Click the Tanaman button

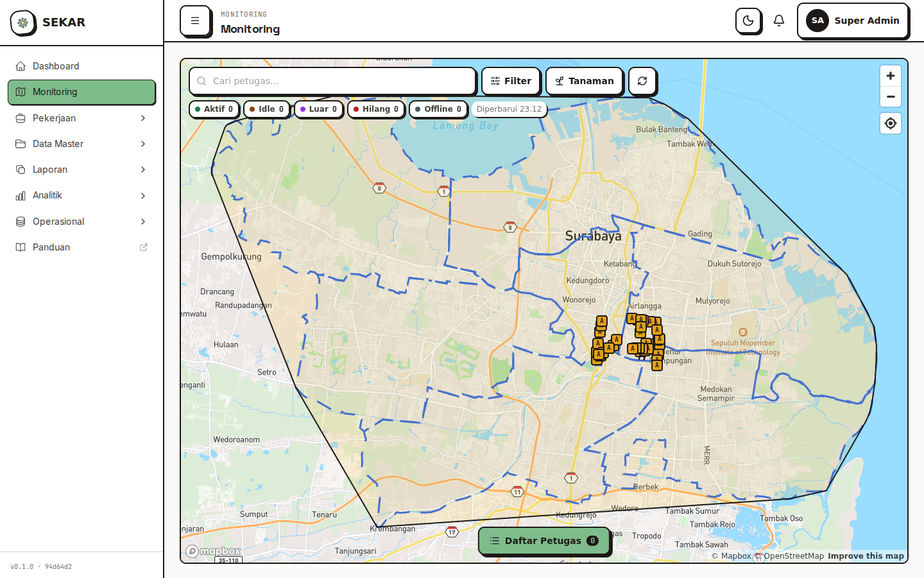584,81
